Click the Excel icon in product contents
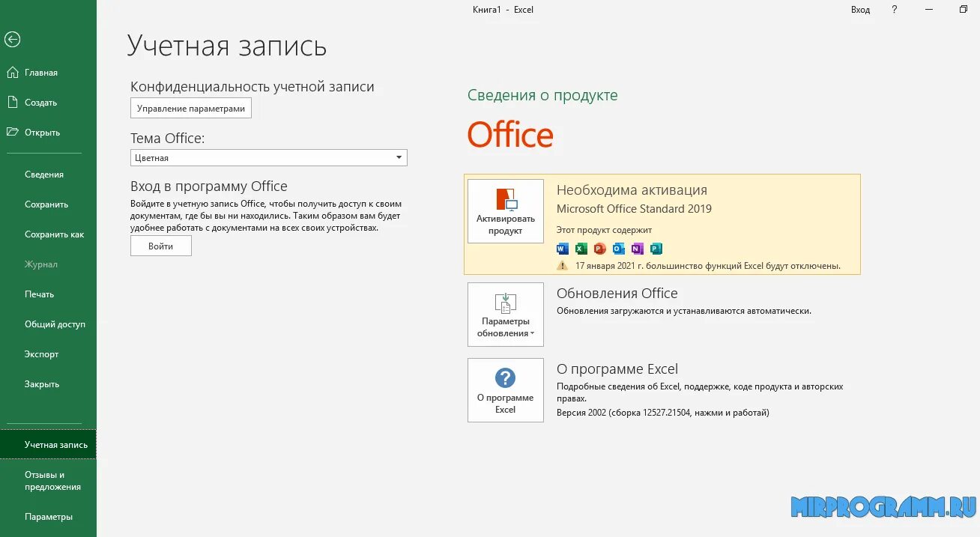980x537 pixels. coord(581,249)
